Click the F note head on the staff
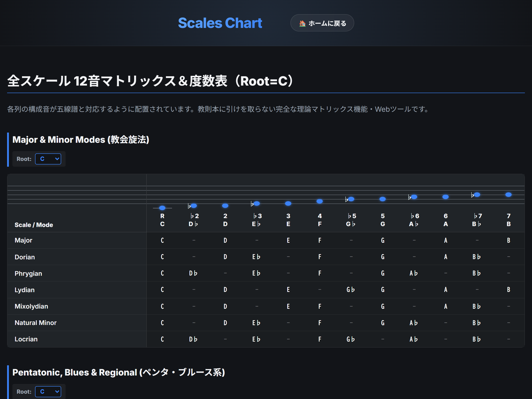 point(319,201)
